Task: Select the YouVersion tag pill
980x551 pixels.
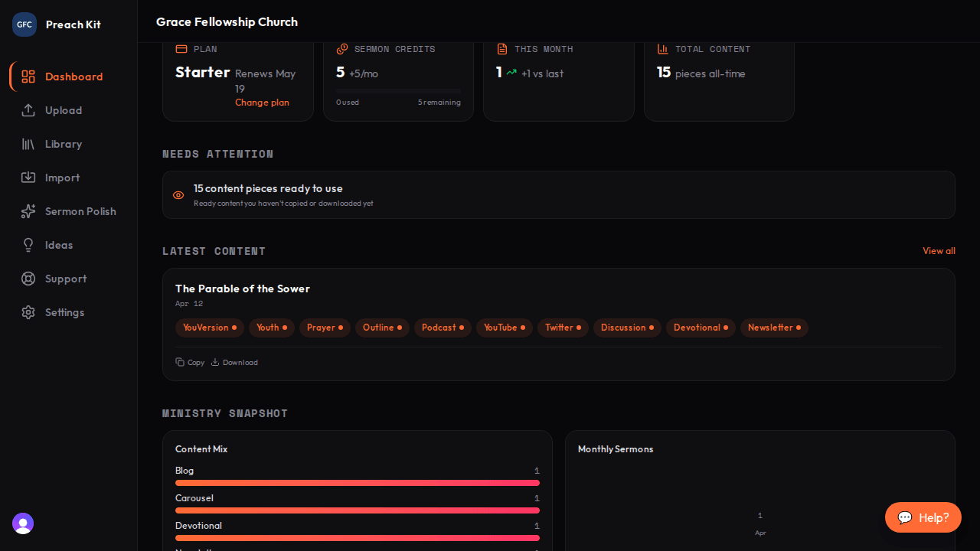Action: pyautogui.click(x=210, y=328)
